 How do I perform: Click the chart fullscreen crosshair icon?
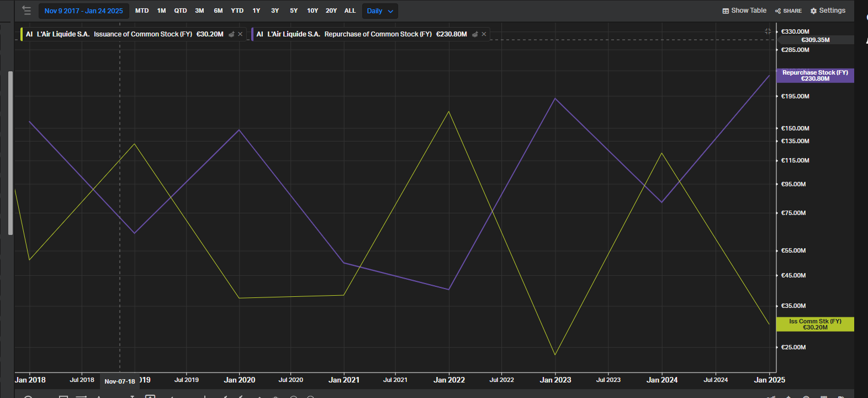tap(768, 32)
